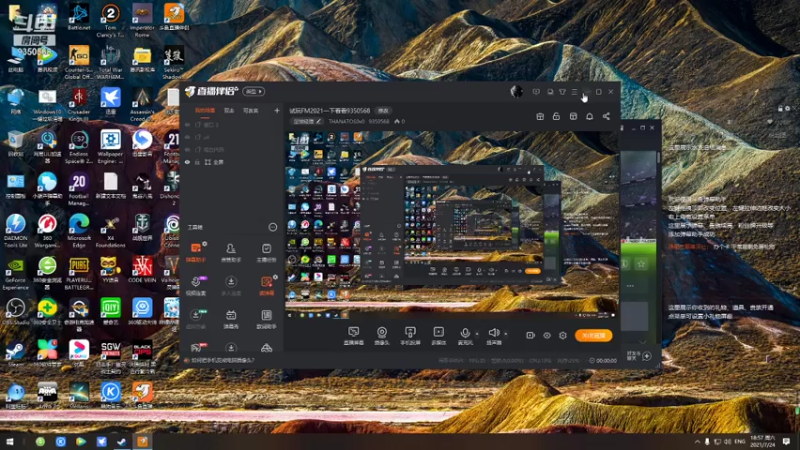Click the padlock icon above the preview
The image size is (800, 450).
(x=556, y=116)
